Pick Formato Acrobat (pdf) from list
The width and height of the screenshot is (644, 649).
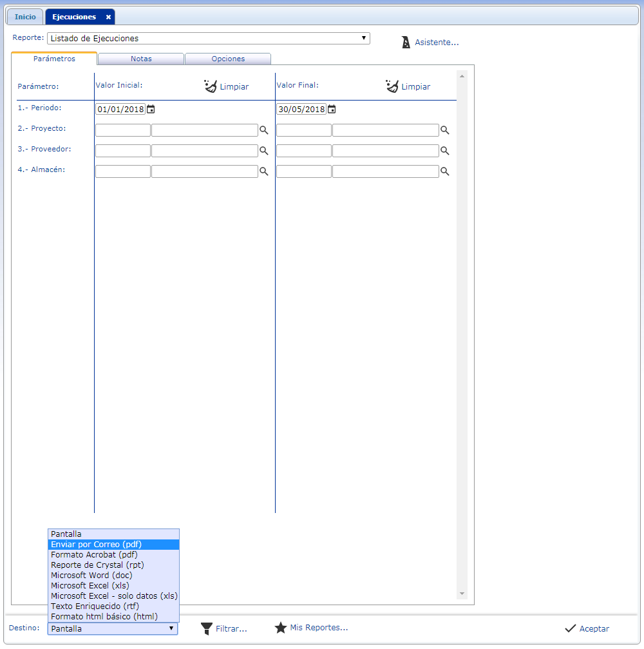click(94, 555)
